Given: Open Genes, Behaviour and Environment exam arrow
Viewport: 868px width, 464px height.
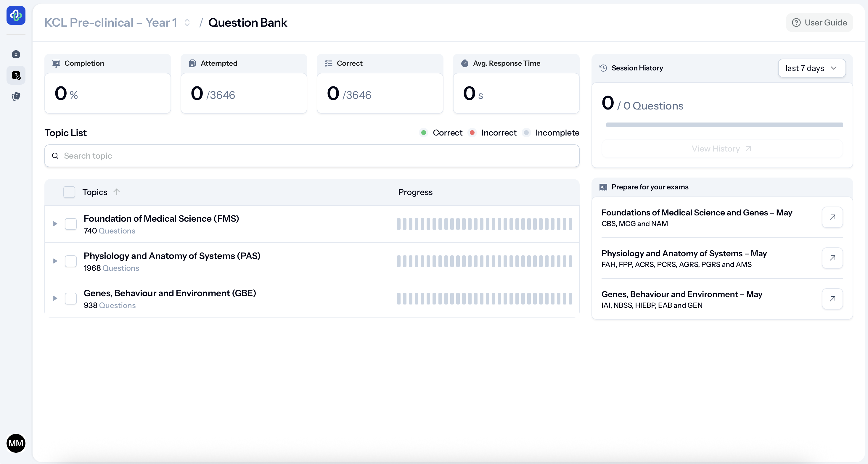Looking at the screenshot, I should tap(832, 299).
